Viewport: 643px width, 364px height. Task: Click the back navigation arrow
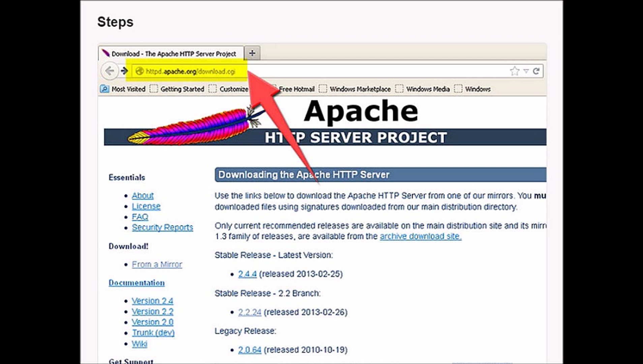pos(110,71)
